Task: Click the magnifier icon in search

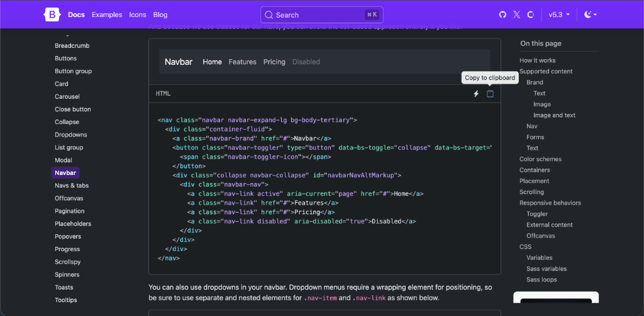Action: [x=269, y=15]
